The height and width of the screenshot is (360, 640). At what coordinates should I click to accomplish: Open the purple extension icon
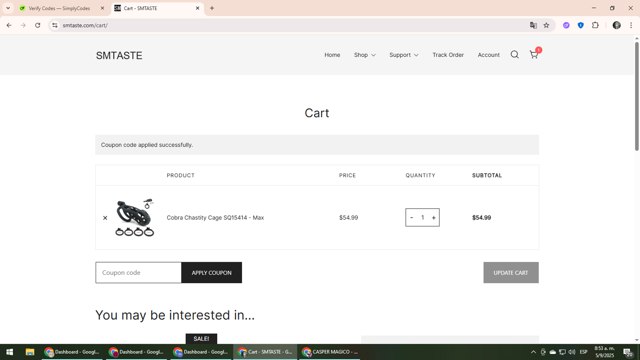566,25
